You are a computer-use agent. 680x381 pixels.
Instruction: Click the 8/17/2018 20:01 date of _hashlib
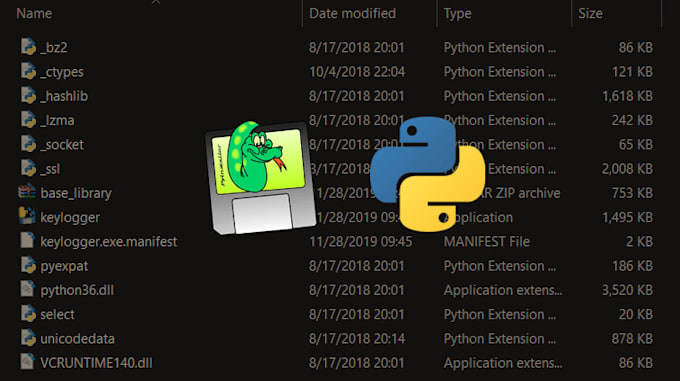(356, 96)
